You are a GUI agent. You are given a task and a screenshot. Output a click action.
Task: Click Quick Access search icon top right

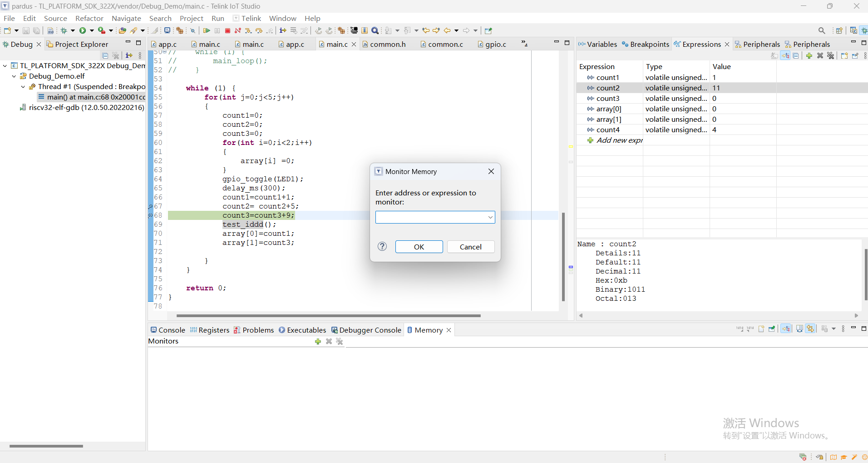tap(822, 30)
